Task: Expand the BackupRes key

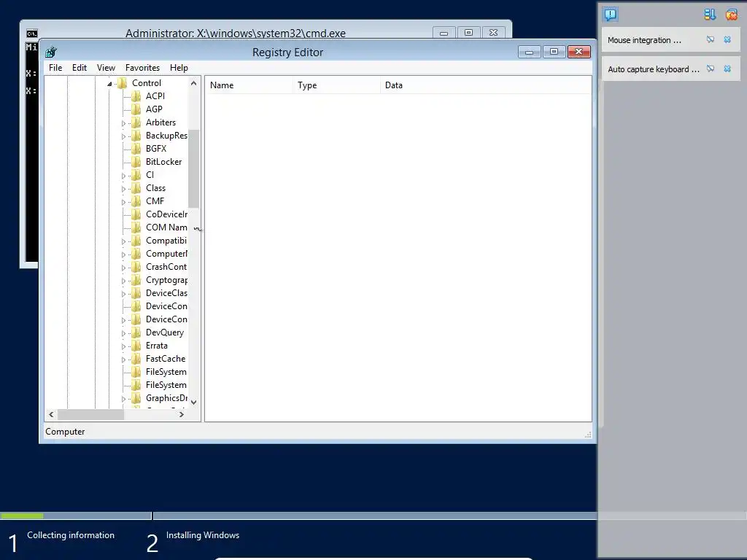Action: coord(123,136)
